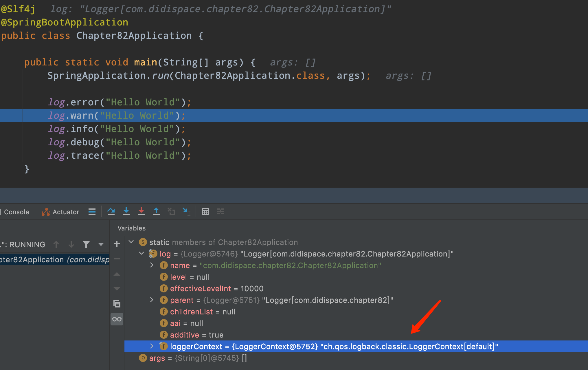Add a new watch with the plus icon

117,244
